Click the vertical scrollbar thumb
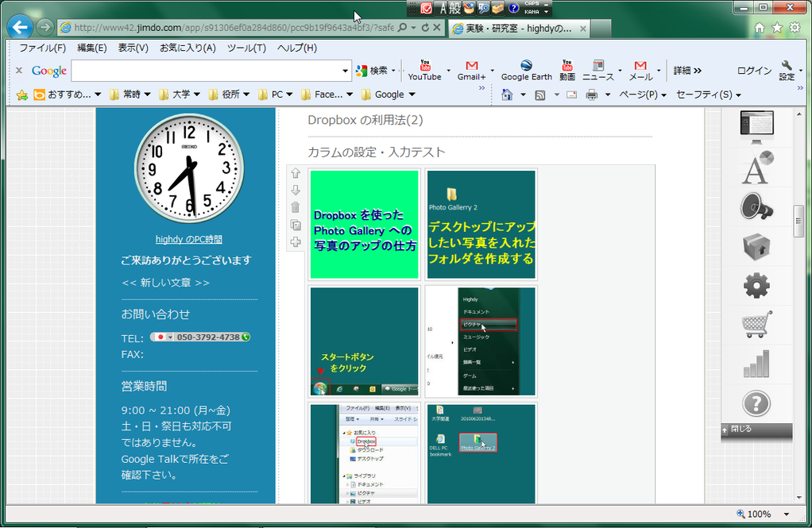This screenshot has width=812, height=528. click(798, 220)
